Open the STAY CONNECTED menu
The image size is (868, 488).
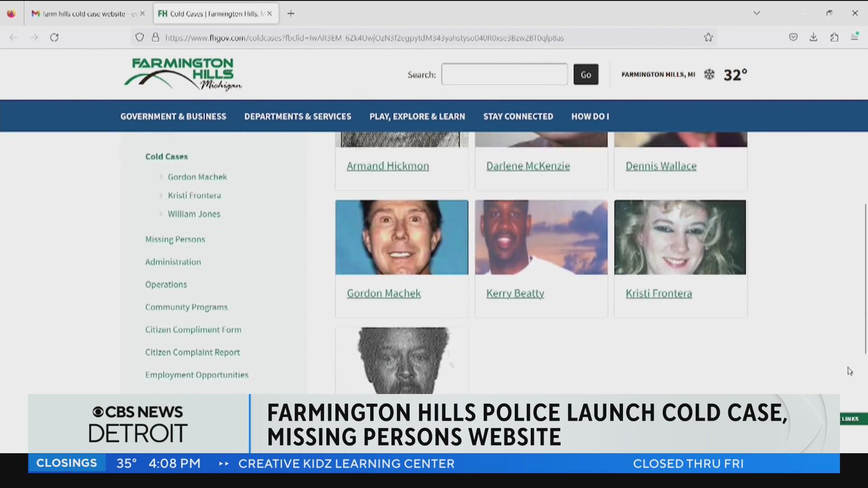tap(518, 116)
